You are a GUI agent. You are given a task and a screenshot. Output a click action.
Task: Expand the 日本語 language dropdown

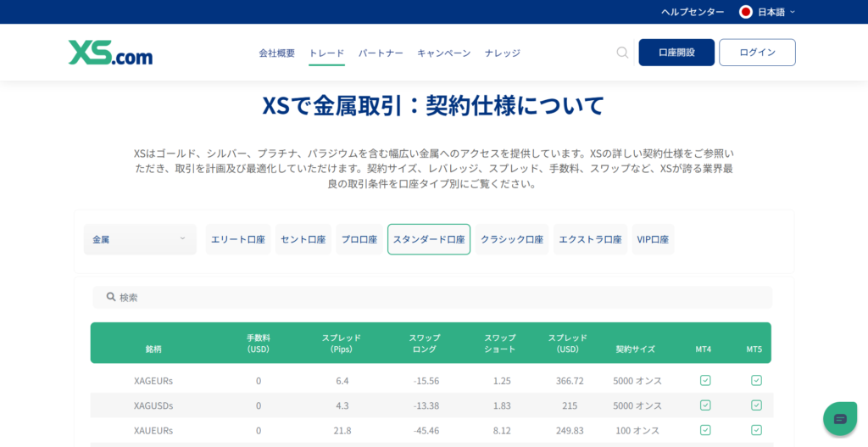pos(767,12)
